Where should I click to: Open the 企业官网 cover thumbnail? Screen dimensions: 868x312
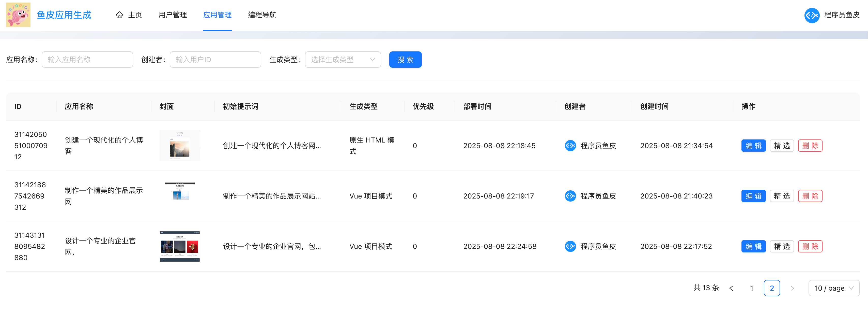point(180,246)
